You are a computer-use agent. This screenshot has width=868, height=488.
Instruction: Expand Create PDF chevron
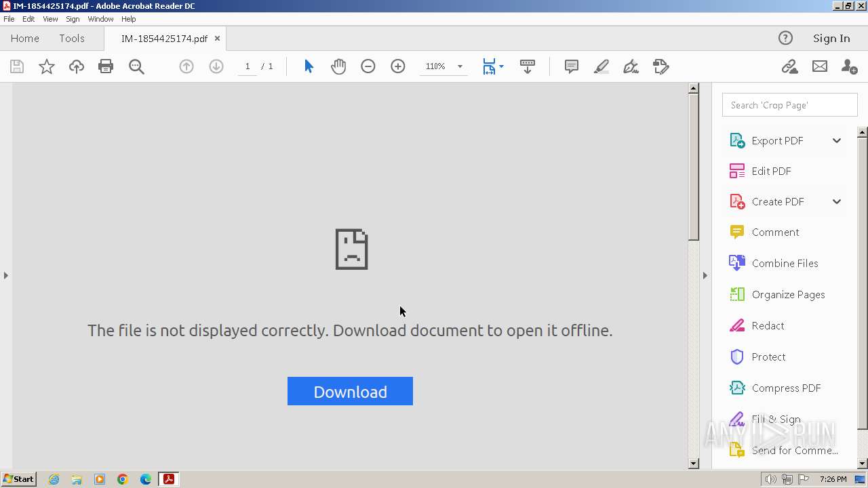[837, 201]
